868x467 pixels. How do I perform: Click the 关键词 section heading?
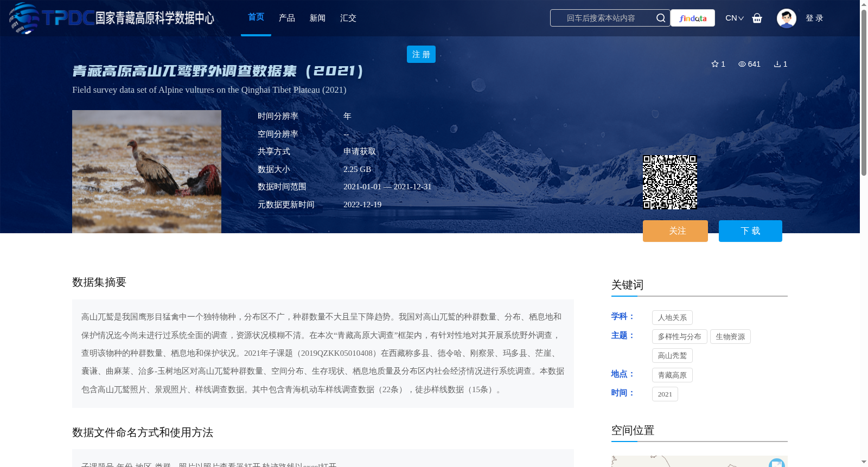[x=628, y=285]
